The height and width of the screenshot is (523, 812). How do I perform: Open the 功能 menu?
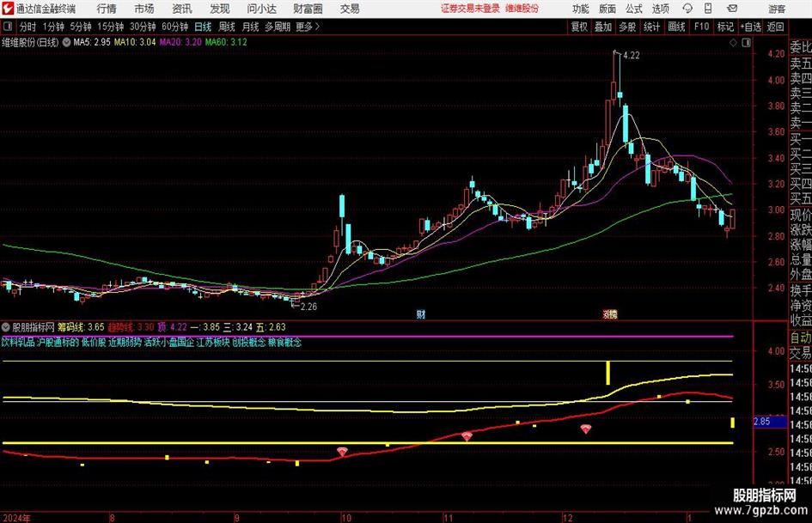pos(581,9)
